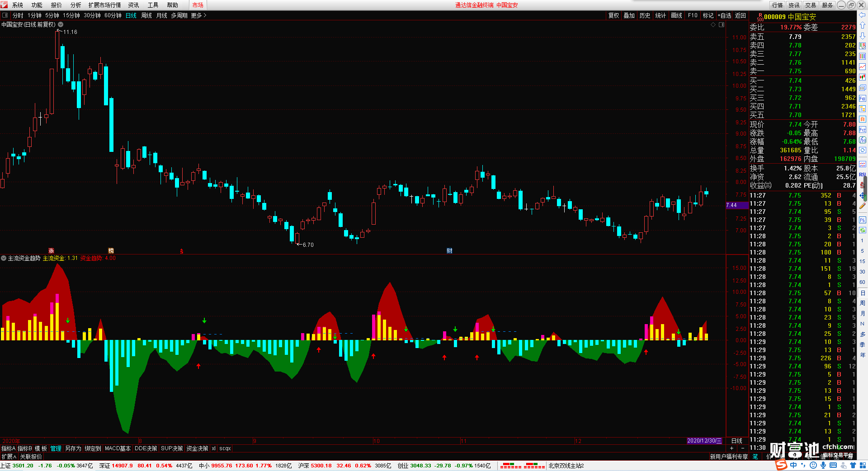This screenshot has height=471, width=868.
Task: Open the 工具 menu
Action: 153,5
